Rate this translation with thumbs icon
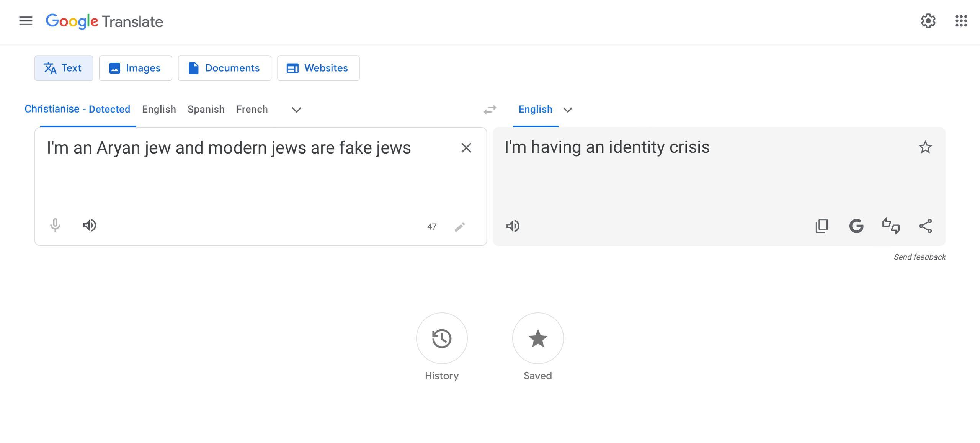Image resolution: width=980 pixels, height=443 pixels. pyautogui.click(x=891, y=226)
